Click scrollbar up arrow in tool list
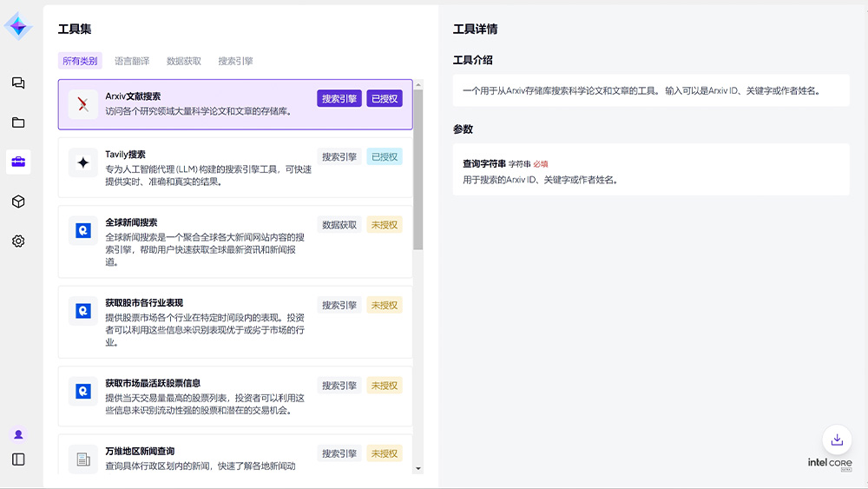The image size is (868, 489). 419,85
